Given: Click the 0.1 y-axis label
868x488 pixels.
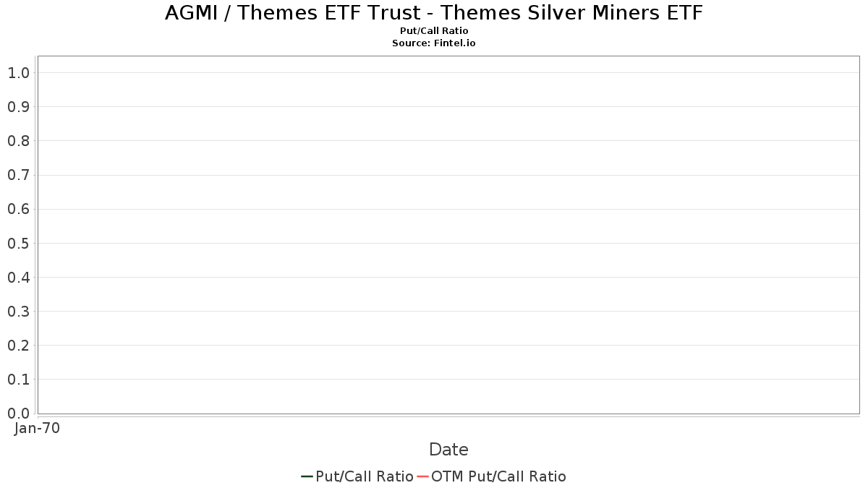Looking at the screenshot, I should pyautogui.click(x=18, y=379).
